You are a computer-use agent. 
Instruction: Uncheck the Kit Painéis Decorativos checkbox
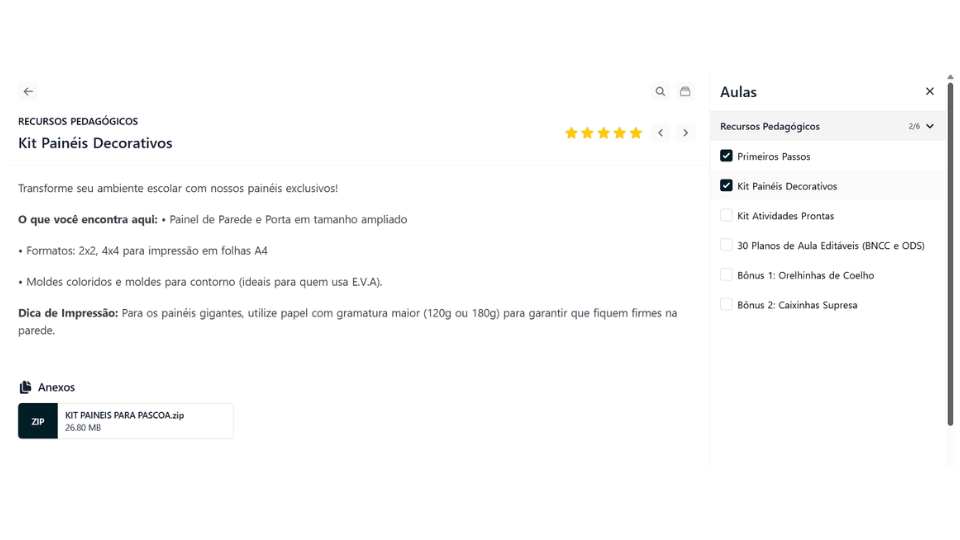coord(726,186)
